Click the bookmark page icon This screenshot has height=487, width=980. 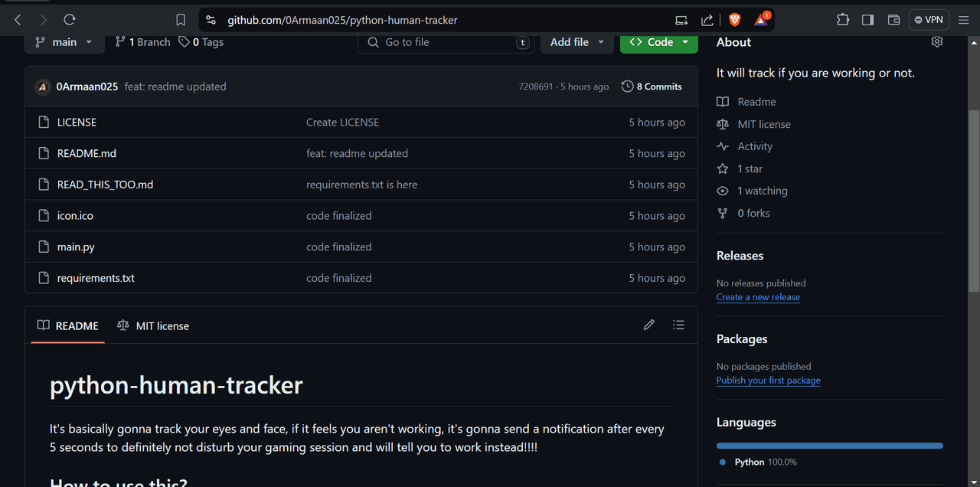[x=181, y=20]
